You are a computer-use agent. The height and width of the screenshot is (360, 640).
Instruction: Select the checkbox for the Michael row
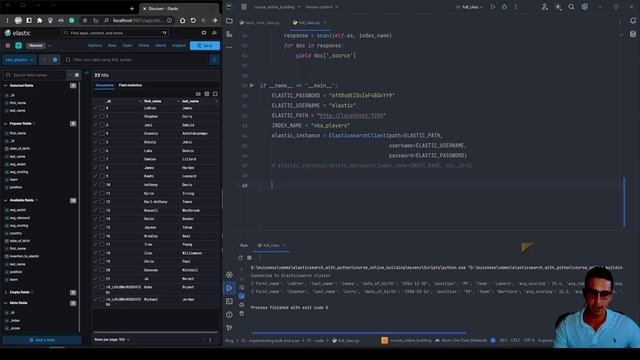click(x=102, y=300)
